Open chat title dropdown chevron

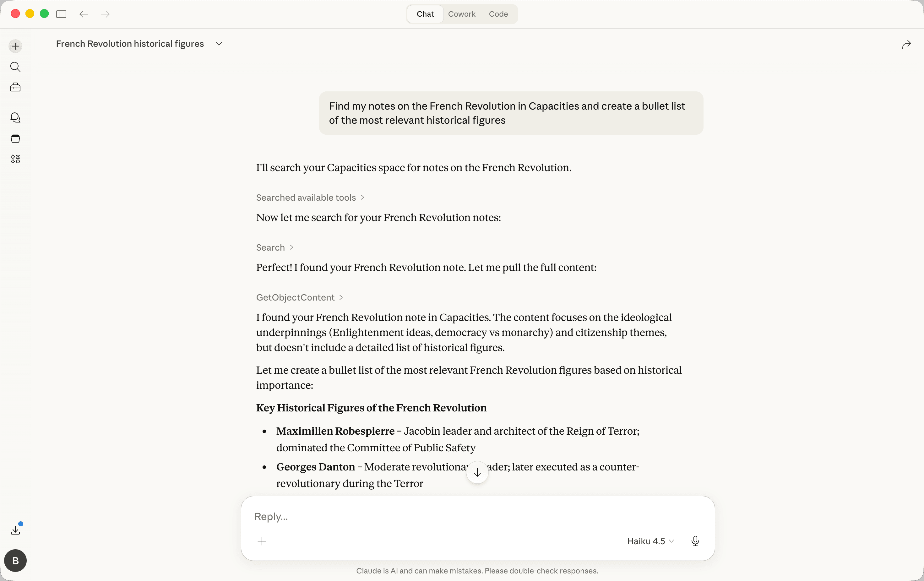pos(219,44)
